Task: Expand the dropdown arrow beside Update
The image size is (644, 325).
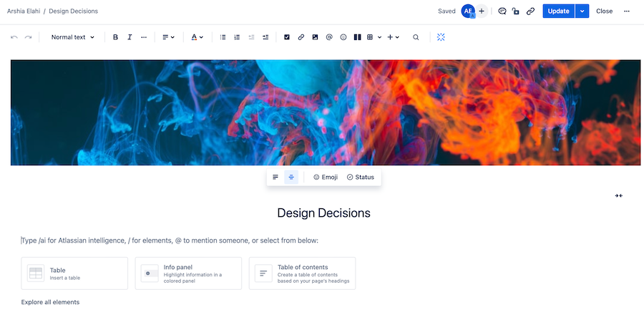Action: pos(582,11)
